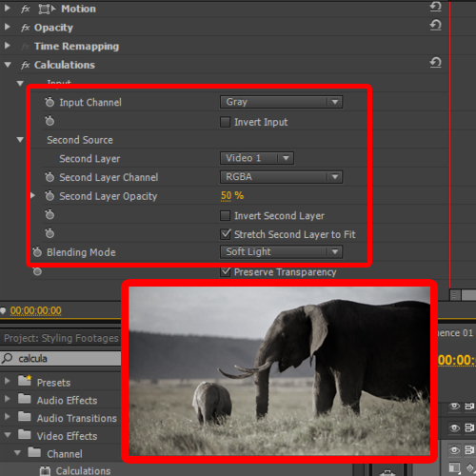The image size is (476, 476).
Task: Toggle stopwatch for Second Layer Opacity
Action: point(50,196)
